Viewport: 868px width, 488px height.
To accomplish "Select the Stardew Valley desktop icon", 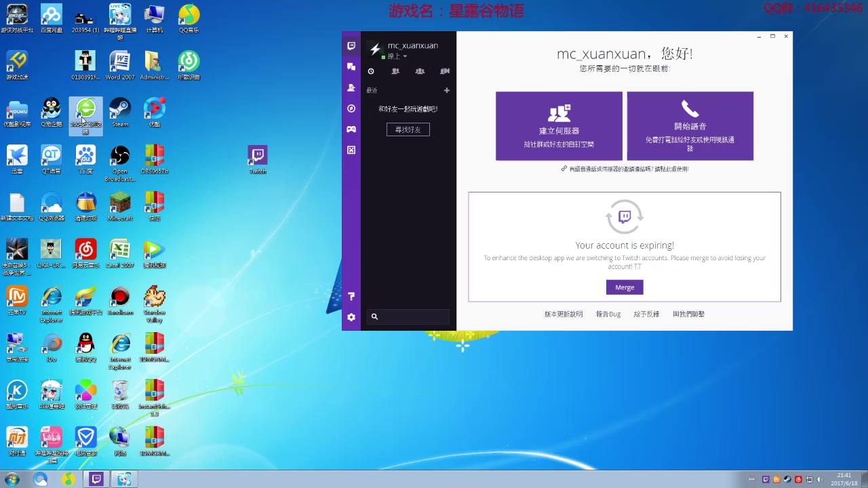I will pyautogui.click(x=155, y=304).
